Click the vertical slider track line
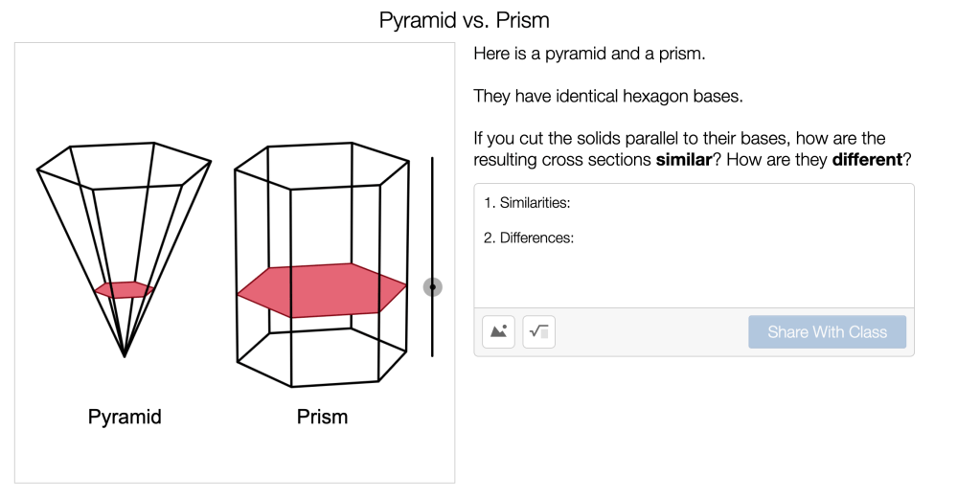The width and height of the screenshot is (980, 498). (433, 211)
